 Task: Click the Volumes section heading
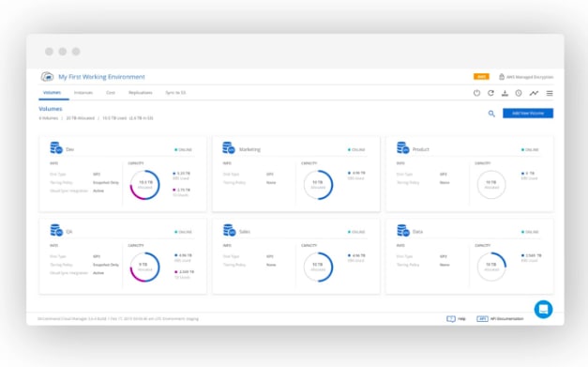pos(51,109)
